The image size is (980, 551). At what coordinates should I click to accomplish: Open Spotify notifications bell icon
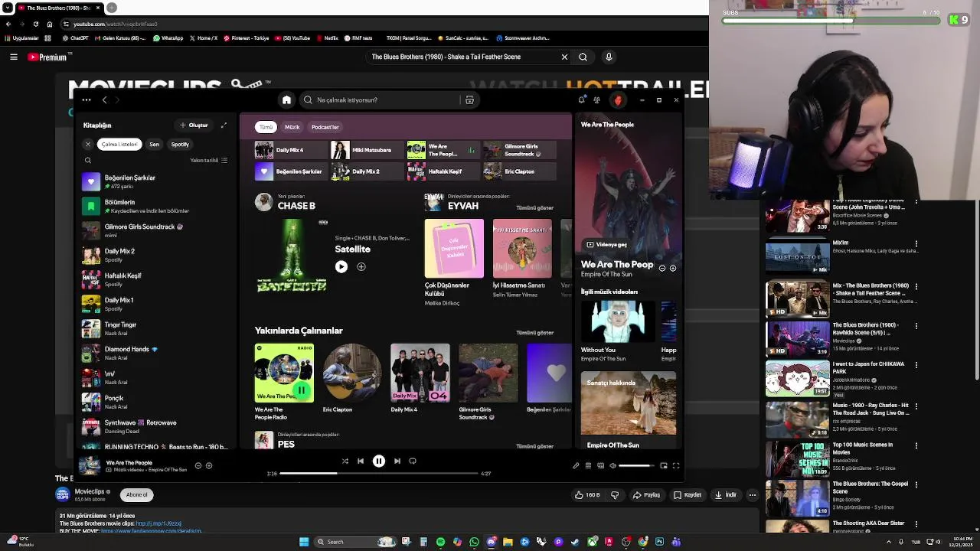582,99
